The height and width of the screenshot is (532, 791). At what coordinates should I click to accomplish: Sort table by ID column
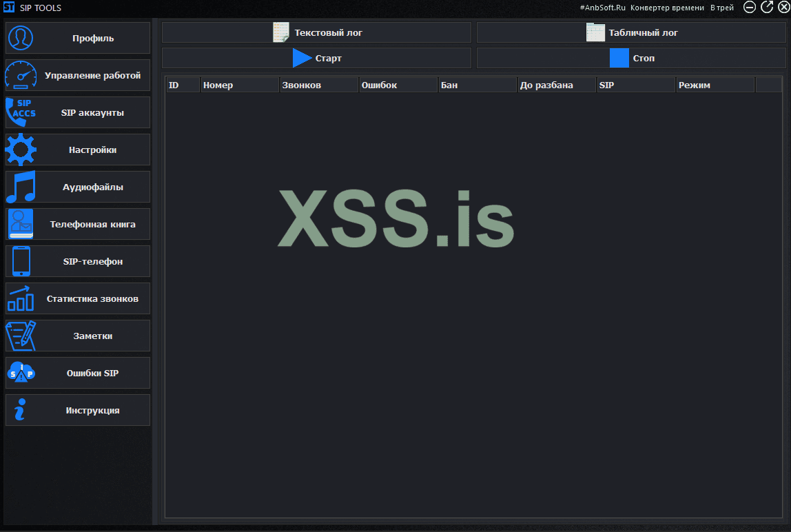183,85
